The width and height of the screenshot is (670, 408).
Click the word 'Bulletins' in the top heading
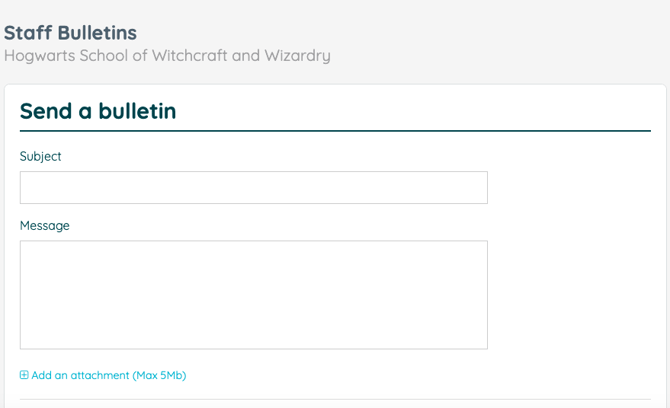click(x=97, y=33)
